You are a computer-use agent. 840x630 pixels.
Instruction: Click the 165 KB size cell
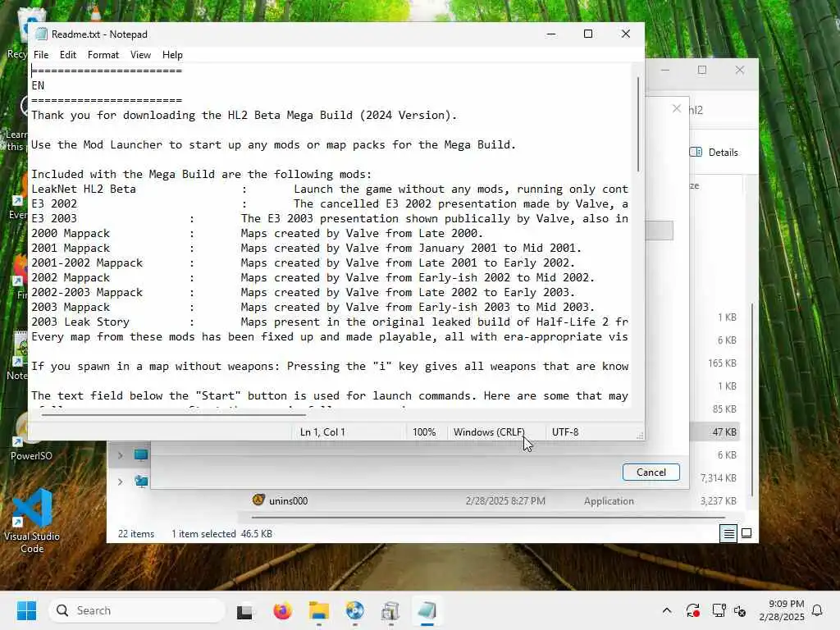(x=722, y=363)
